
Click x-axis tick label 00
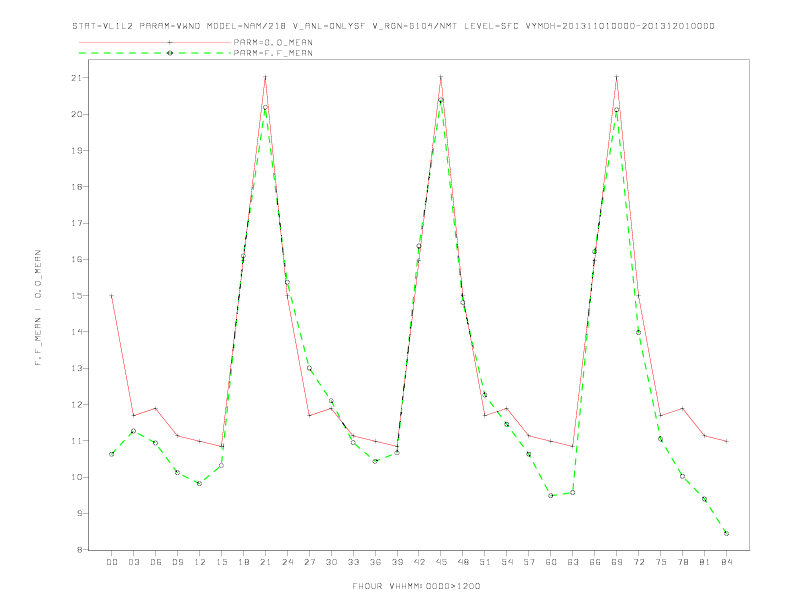[x=112, y=562]
